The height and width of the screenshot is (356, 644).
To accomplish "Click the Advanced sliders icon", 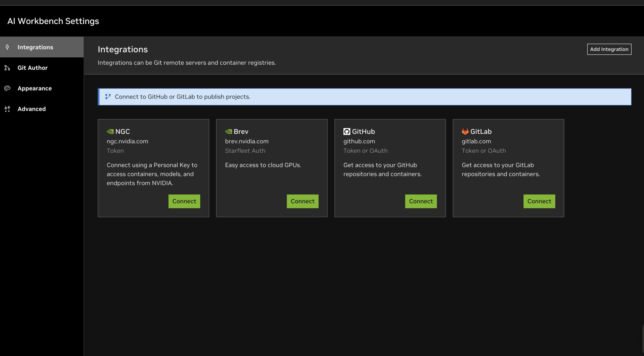I will coord(7,109).
